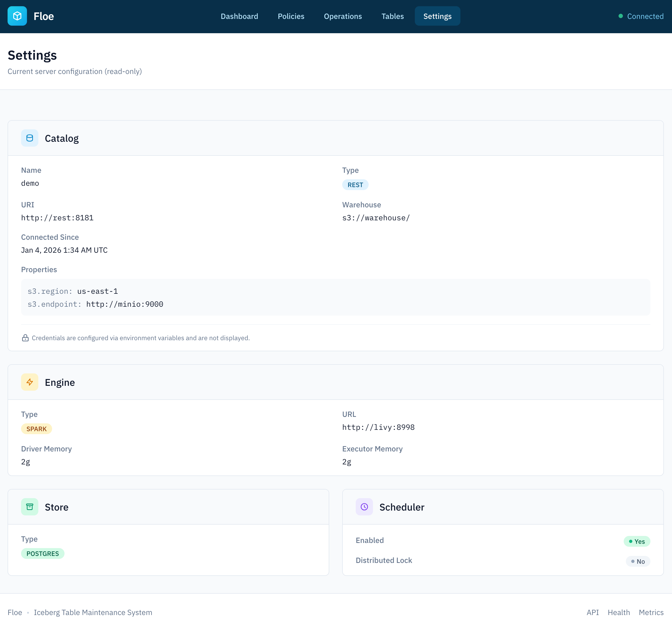Viewport: 672px width, 628px height.
Task: Click the Scheduler Enabled Yes badge
Action: 637,541
